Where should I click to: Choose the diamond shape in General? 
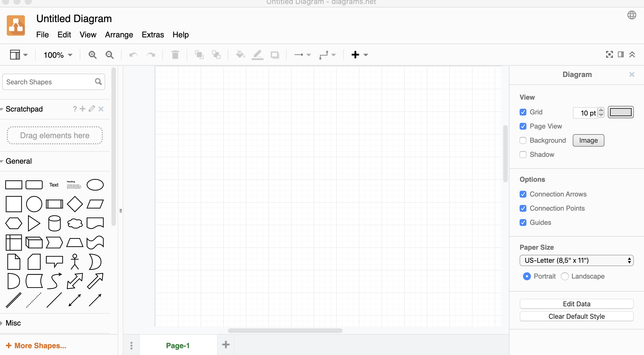[75, 204]
